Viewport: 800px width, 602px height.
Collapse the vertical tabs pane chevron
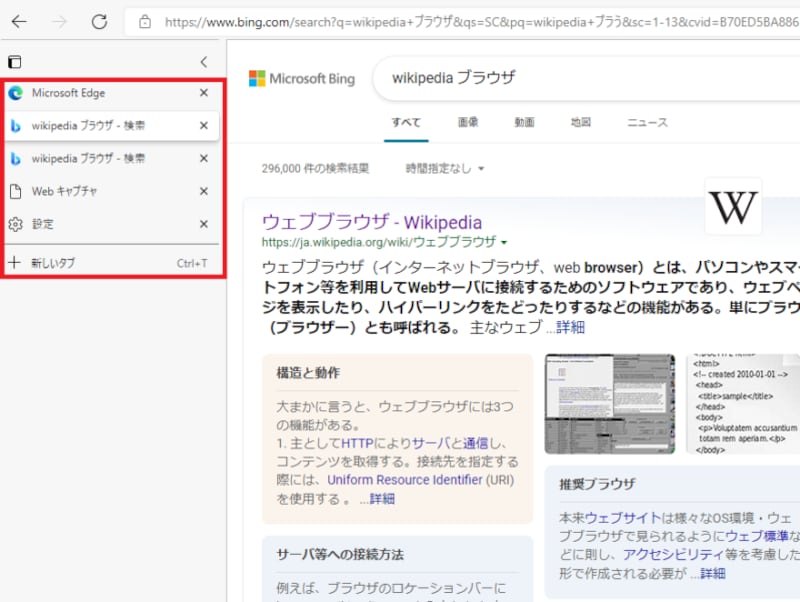204,62
